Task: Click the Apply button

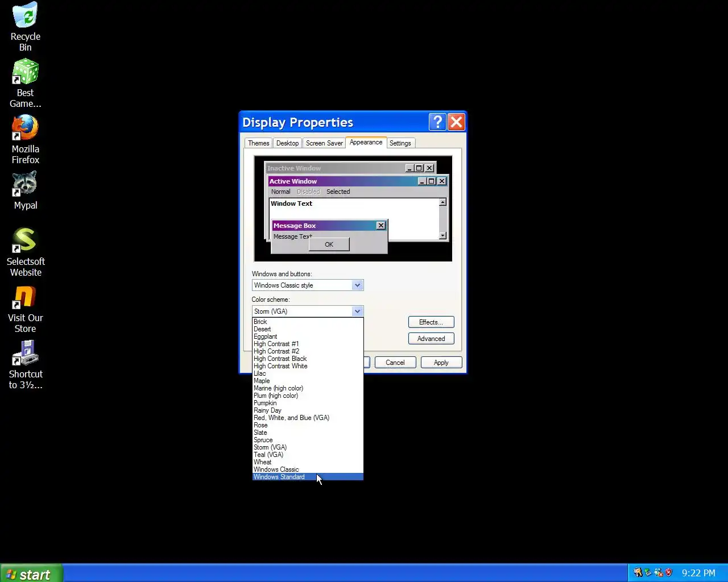Action: pos(441,363)
